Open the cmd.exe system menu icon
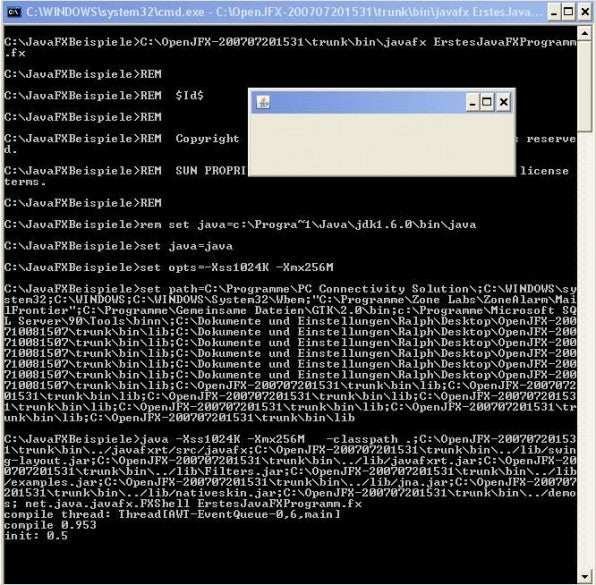Viewport: 596px width, 585px height. click(x=14, y=12)
